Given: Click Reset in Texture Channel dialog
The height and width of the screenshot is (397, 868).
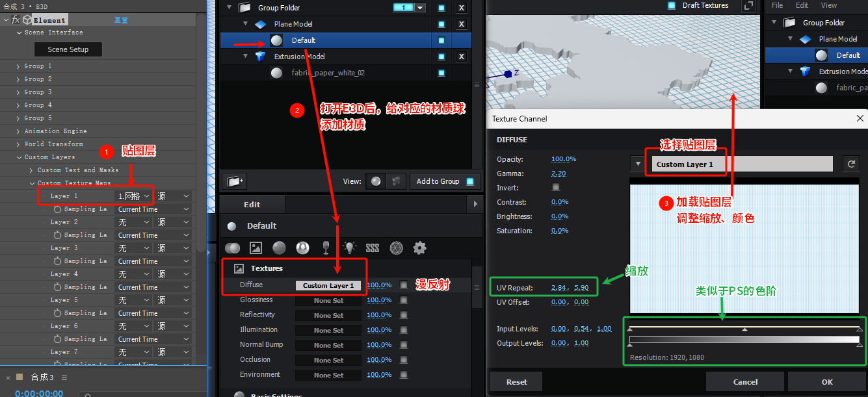Looking at the screenshot, I should [516, 382].
